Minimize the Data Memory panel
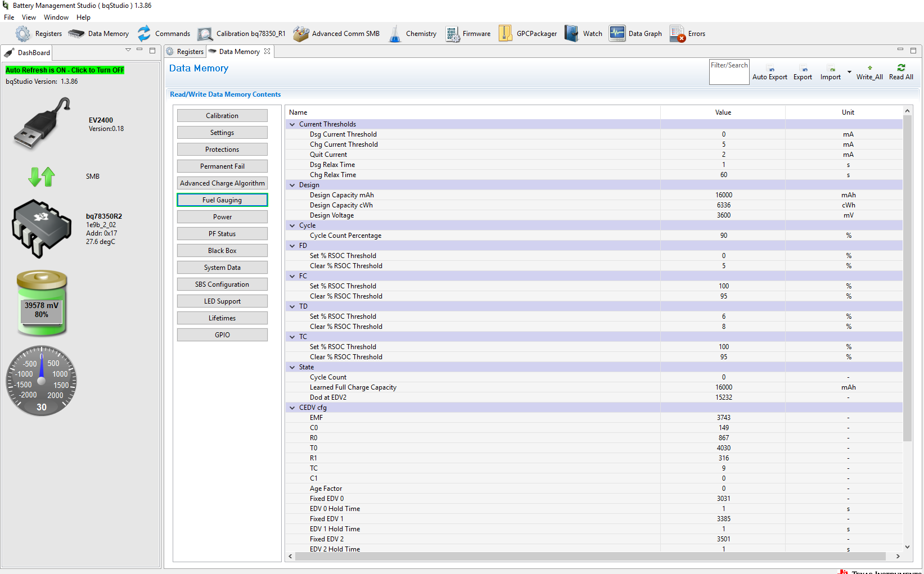This screenshot has height=574, width=924. tap(900, 50)
